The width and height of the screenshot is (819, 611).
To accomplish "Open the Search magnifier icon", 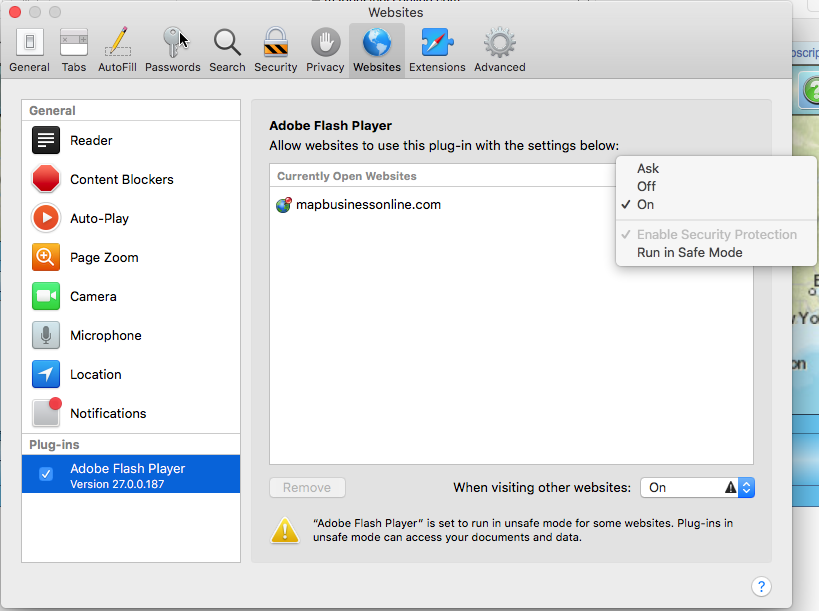I will [227, 42].
